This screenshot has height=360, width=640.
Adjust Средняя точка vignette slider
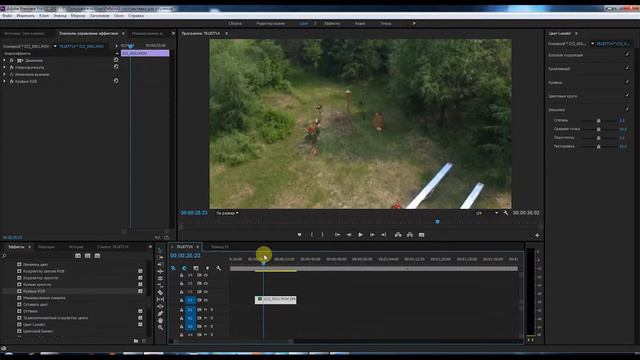[598, 129]
